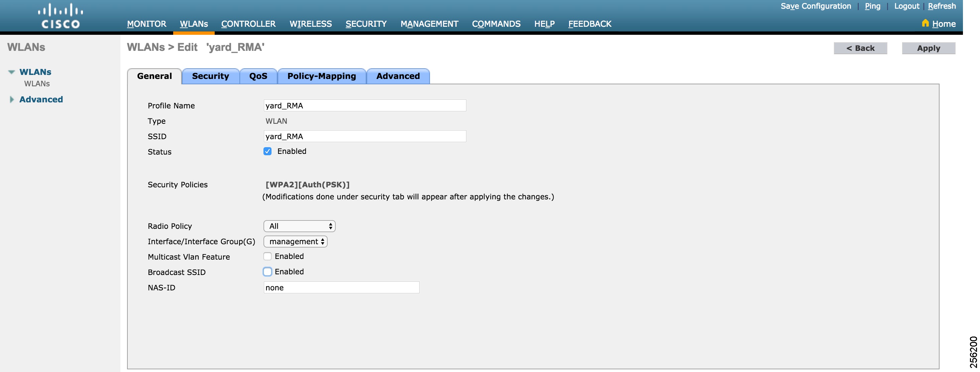Expand the Advanced sidebar triangle

click(12, 99)
